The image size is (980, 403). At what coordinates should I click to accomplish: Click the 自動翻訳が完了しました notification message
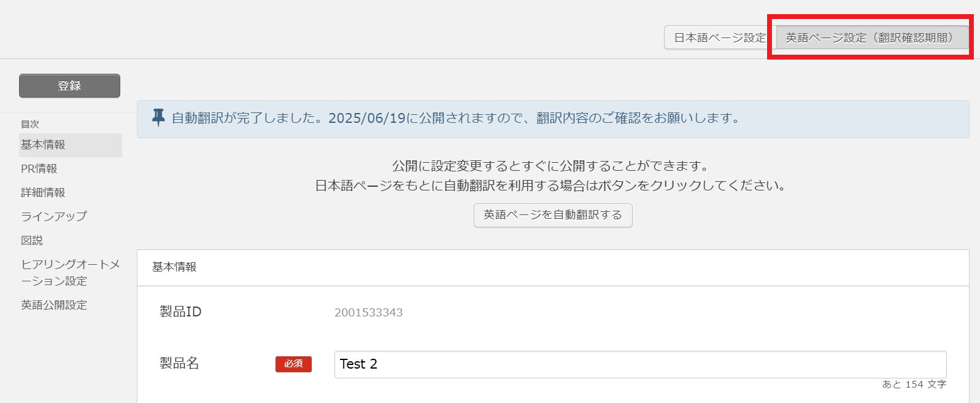[x=455, y=118]
